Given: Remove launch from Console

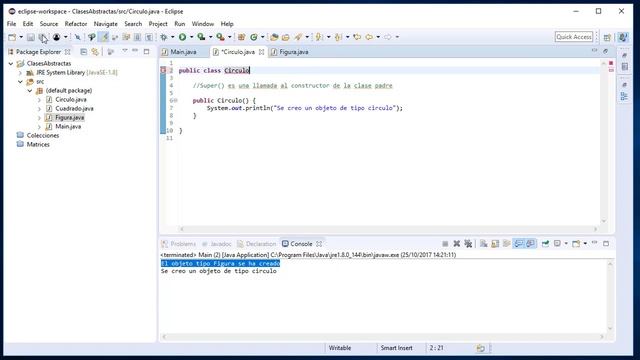Looking at the screenshot, I should click(x=457, y=244).
